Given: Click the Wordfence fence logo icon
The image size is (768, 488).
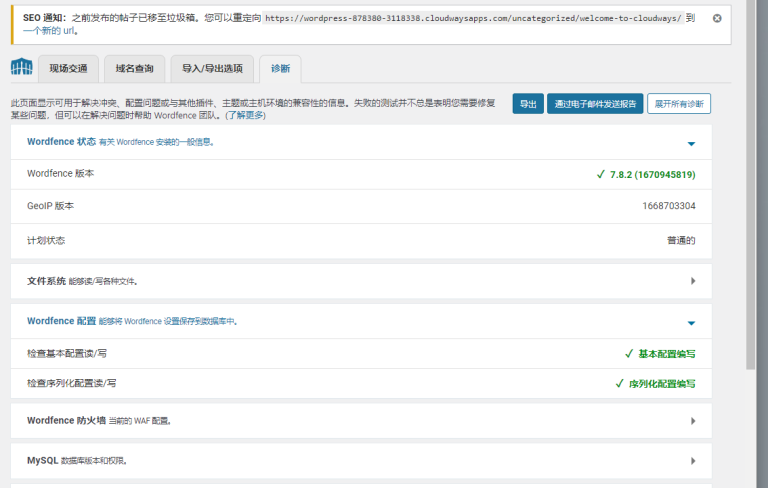Looking at the screenshot, I should pyautogui.click(x=22, y=67).
